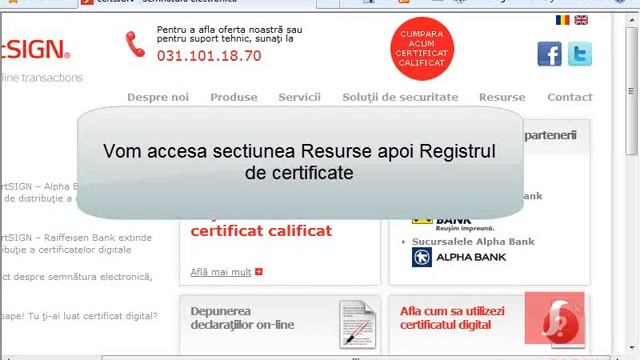Open the Despre noi menu

click(158, 97)
